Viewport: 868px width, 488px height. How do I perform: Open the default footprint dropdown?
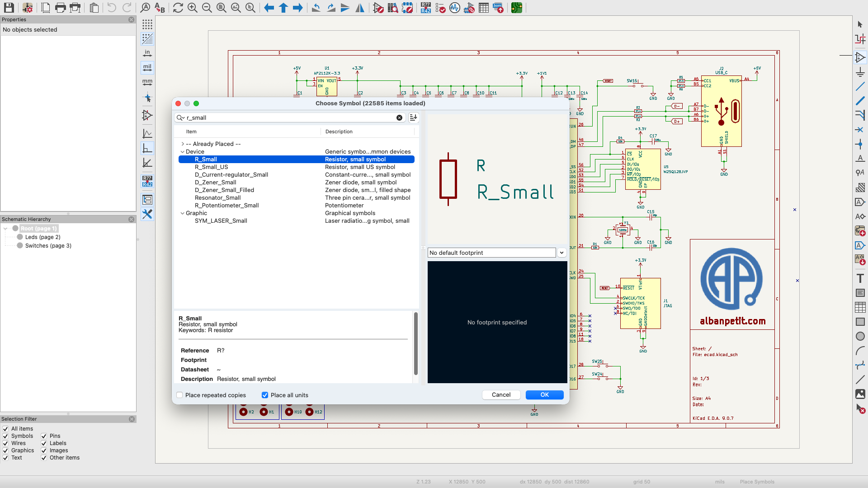tap(561, 253)
